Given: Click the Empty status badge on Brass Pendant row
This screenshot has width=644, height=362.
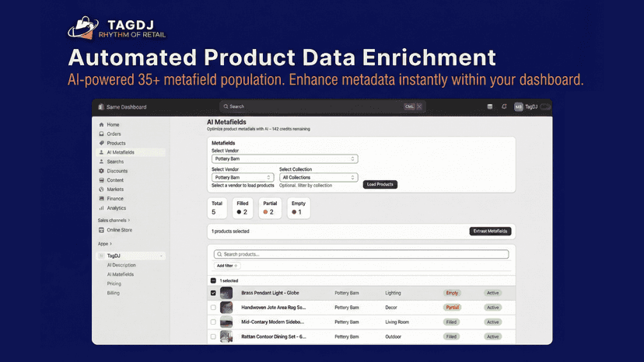Looking at the screenshot, I should click(452, 293).
